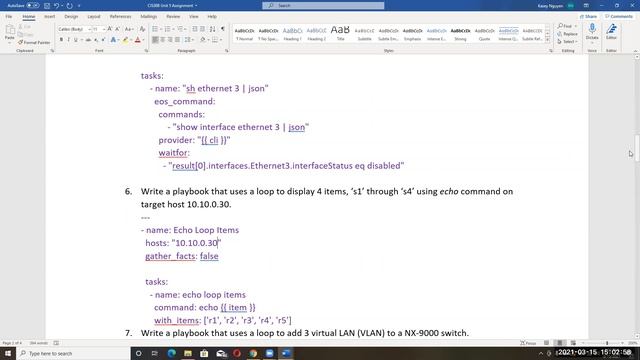Click the Sort paragraph icon
The height and width of the screenshot is (360, 640).
tap(212, 29)
